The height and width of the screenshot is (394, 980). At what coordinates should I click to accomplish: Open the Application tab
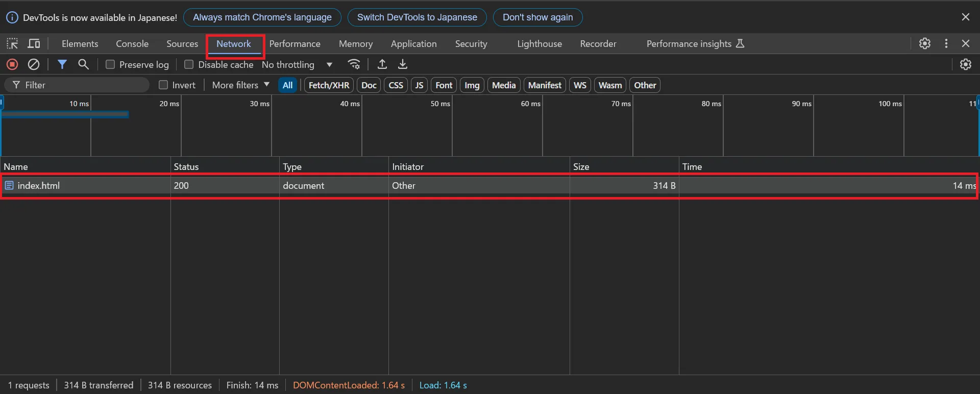pyautogui.click(x=414, y=44)
